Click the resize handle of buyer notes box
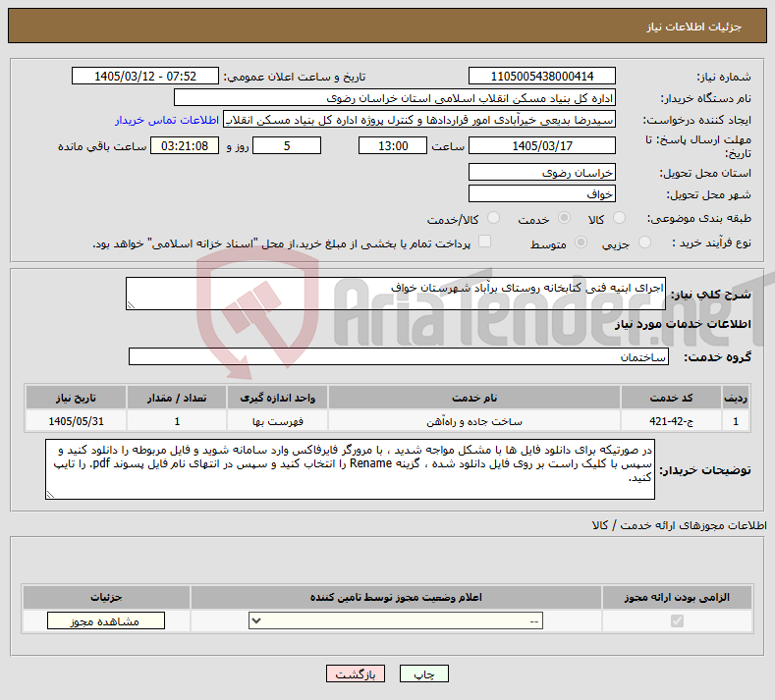This screenshot has width=775, height=700. tap(50, 494)
